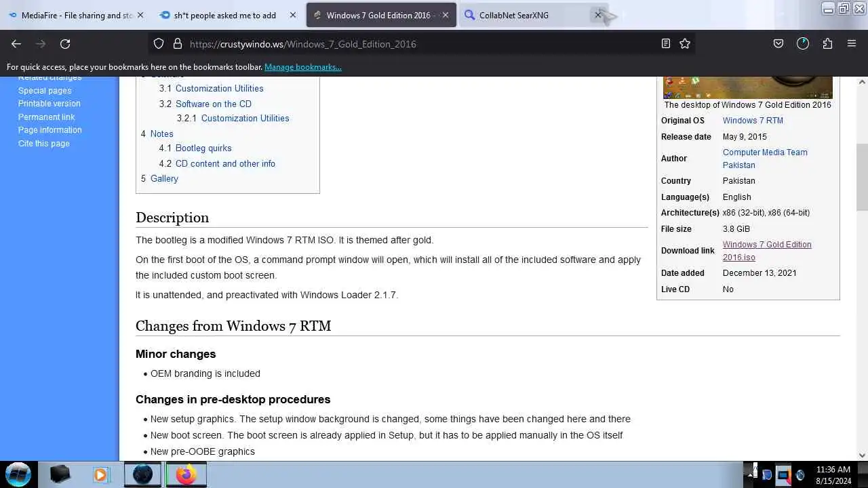Show site security padlock info
The image size is (868, 488).
178,43
